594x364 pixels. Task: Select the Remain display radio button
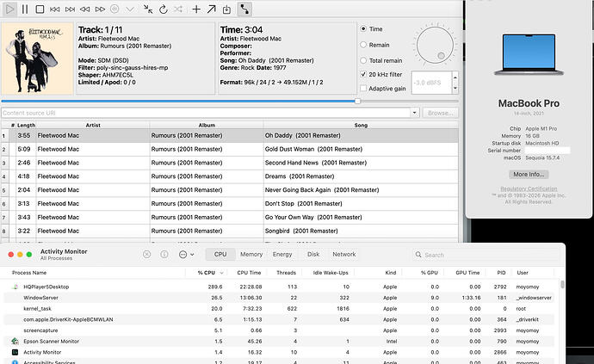point(363,45)
